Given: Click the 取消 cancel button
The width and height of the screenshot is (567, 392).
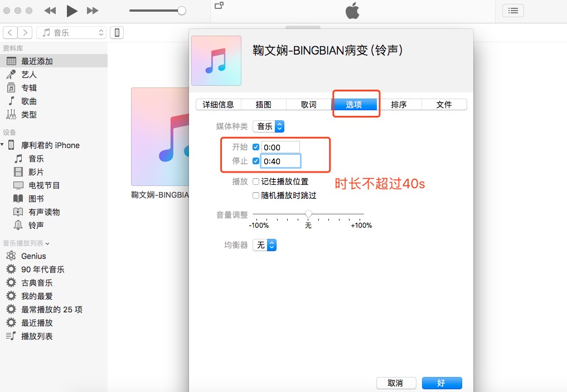Looking at the screenshot, I should click(396, 383).
